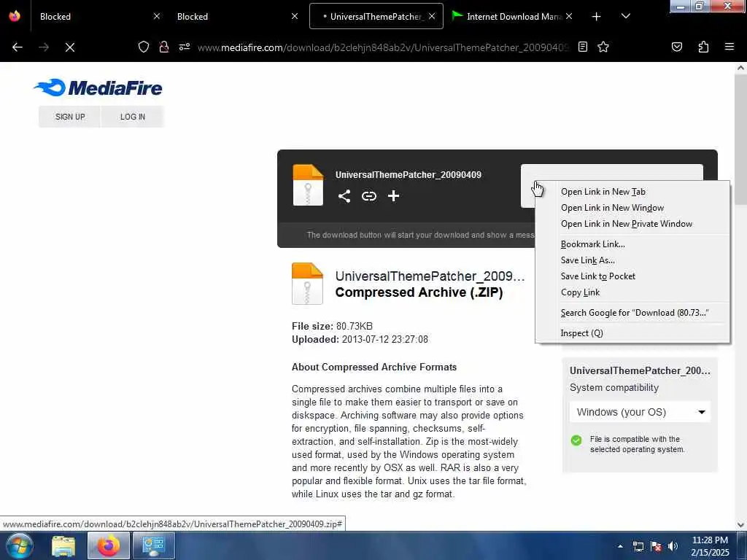Choose Open Link in New Private Window

pos(632,224)
